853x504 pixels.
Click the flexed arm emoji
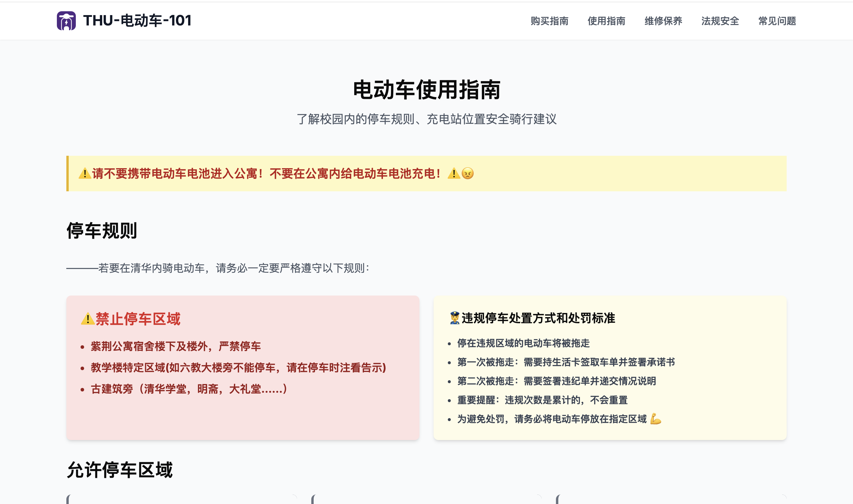(x=656, y=419)
